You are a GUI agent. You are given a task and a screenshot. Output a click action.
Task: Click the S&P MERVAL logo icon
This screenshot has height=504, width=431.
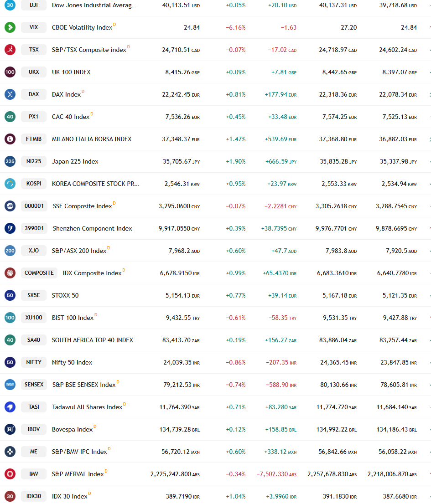coord(10,474)
